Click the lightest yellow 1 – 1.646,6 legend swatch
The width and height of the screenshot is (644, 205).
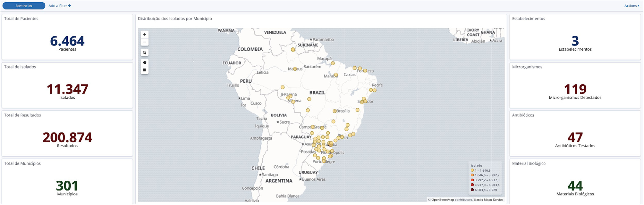[472, 170]
